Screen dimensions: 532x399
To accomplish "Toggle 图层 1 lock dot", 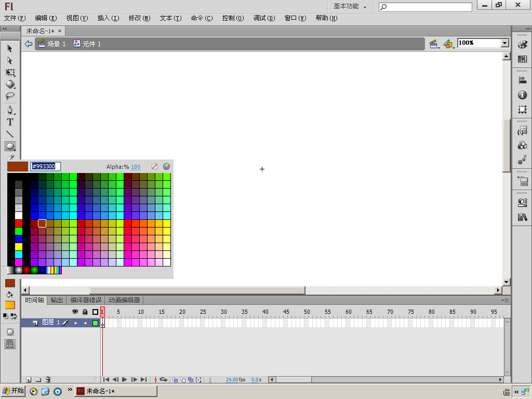I will tap(86, 323).
